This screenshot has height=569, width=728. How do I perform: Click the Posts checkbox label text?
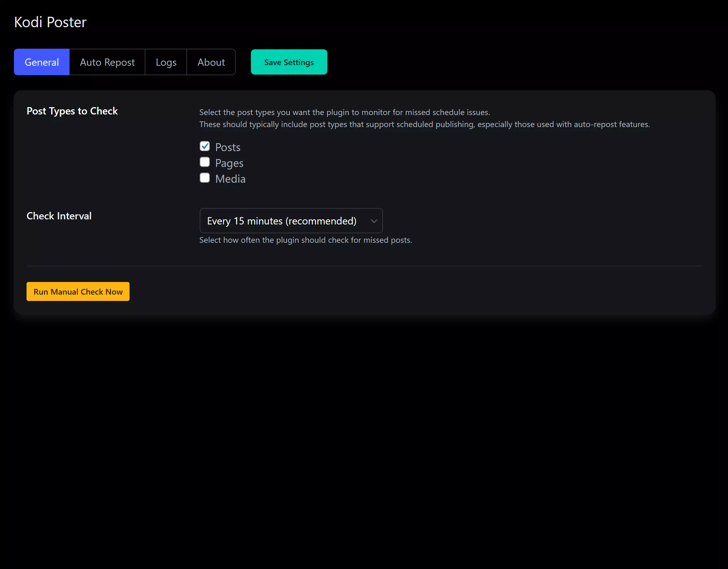coord(228,147)
